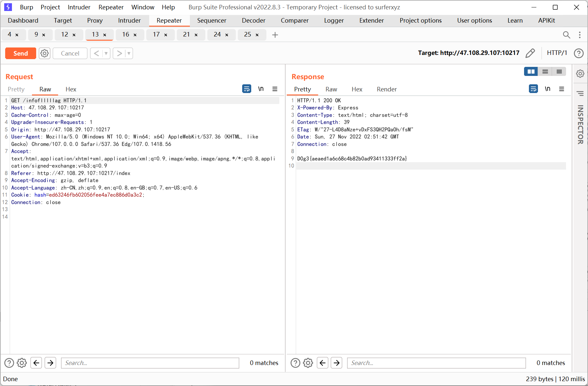
Task: Open the Help menu
Action: (x=168, y=7)
